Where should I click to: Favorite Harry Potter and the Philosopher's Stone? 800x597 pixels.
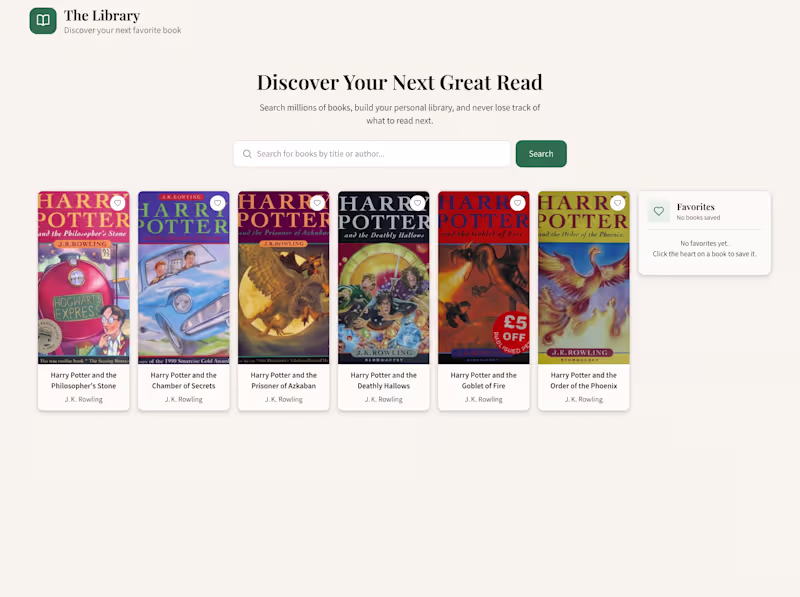pyautogui.click(x=118, y=203)
